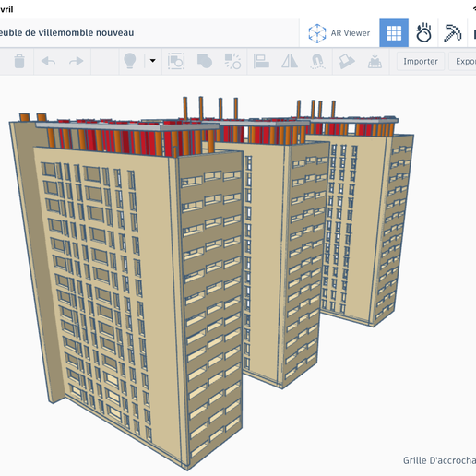The image size is (476, 476).
Task: Open the dropdown arrow beside the lightbulb
Action: (x=152, y=61)
